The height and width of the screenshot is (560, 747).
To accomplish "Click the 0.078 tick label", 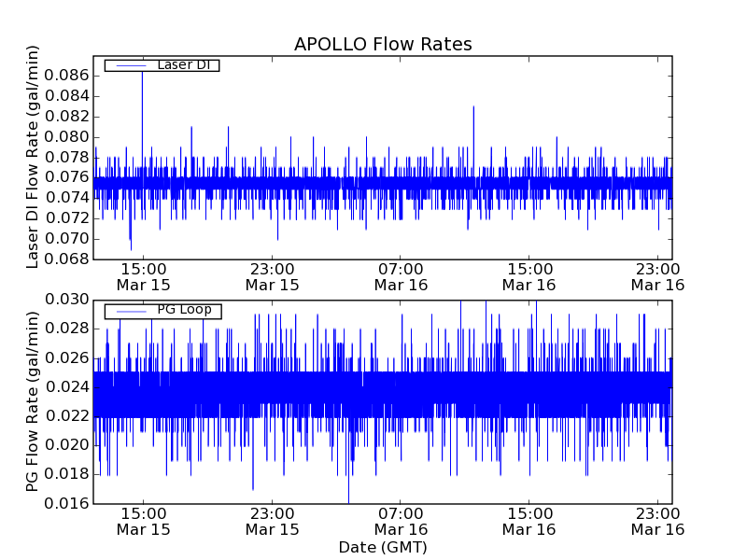I will click(66, 157).
